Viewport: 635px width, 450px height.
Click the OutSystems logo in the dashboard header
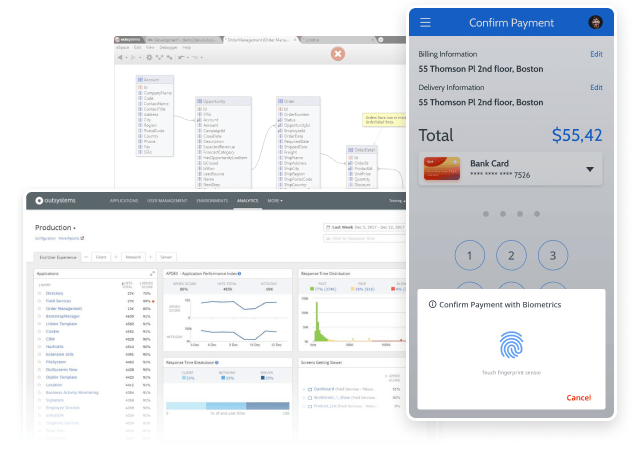tap(55, 200)
